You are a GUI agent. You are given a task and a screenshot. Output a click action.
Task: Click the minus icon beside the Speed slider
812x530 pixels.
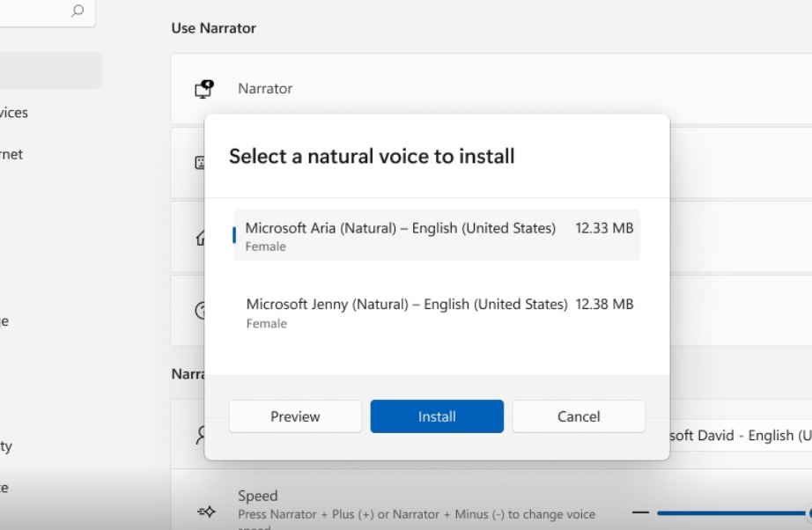pyautogui.click(x=640, y=512)
